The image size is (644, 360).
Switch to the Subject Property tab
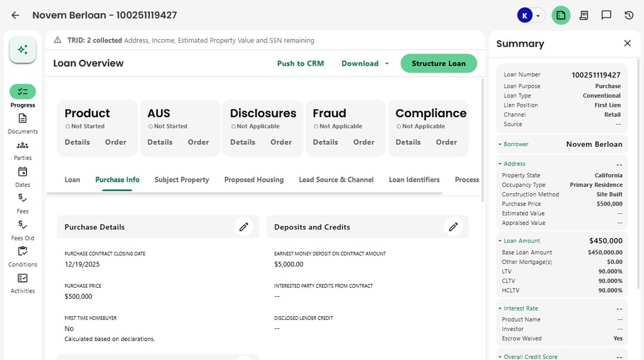(x=182, y=179)
